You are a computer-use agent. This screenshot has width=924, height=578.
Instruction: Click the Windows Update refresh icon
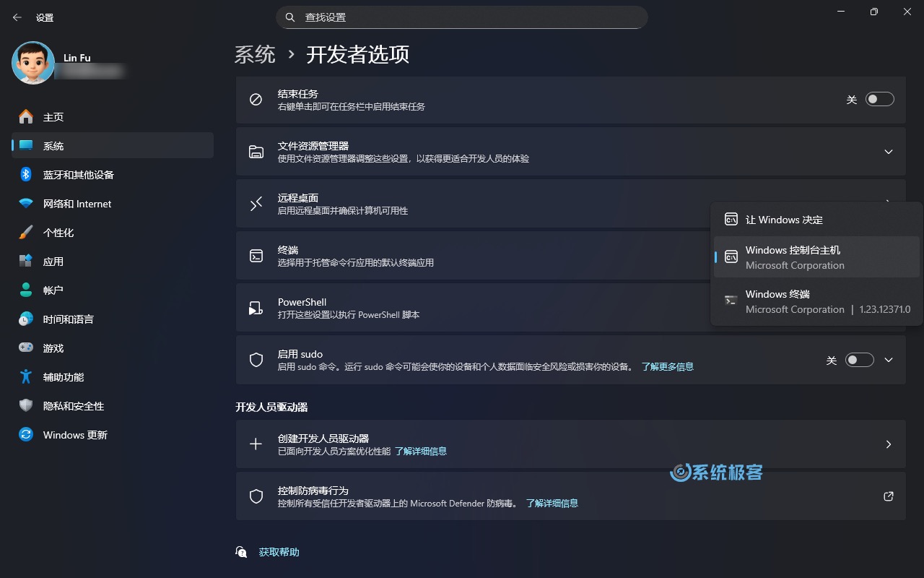[26, 434]
